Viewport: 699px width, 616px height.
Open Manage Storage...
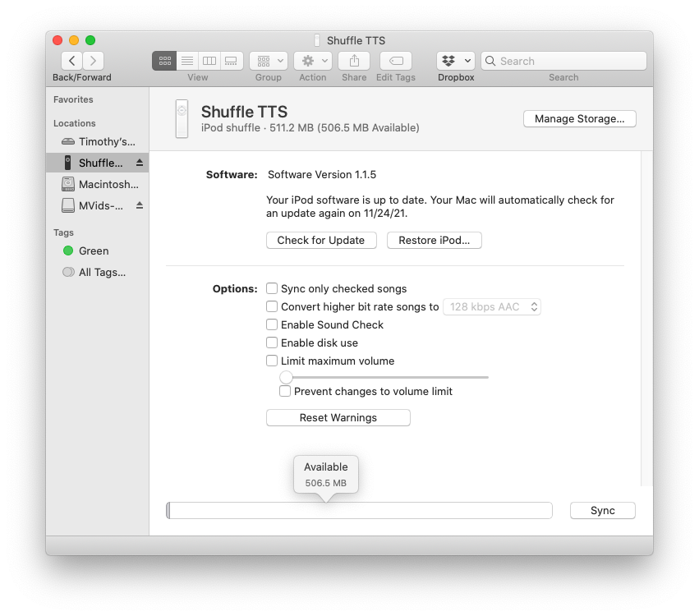click(580, 118)
